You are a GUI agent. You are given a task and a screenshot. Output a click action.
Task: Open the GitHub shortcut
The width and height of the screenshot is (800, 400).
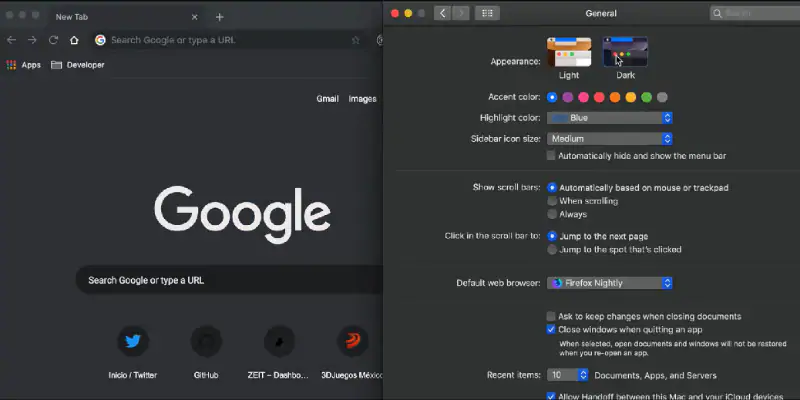click(206, 352)
